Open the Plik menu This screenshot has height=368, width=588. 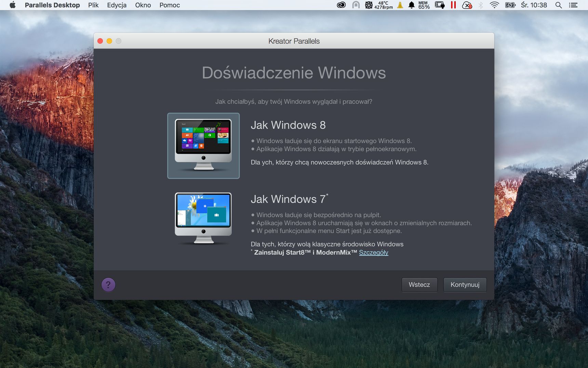click(93, 5)
